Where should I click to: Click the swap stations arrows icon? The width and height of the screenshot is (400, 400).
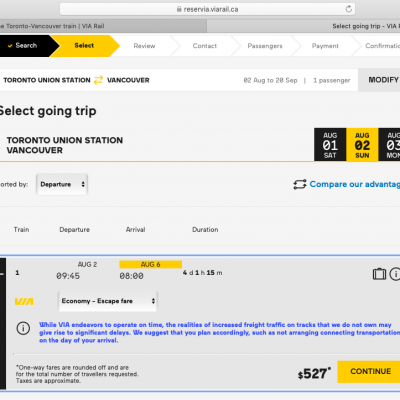pyautogui.click(x=98, y=80)
